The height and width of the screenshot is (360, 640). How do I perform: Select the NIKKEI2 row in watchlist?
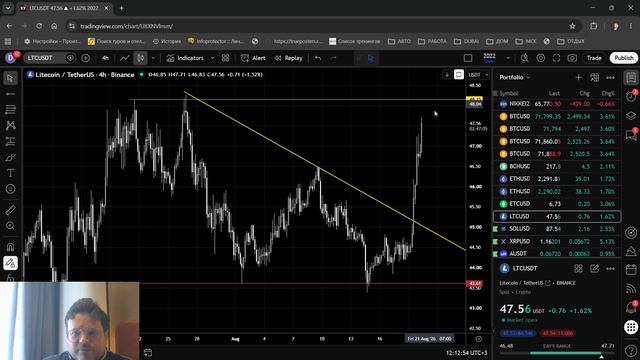[x=557, y=104]
